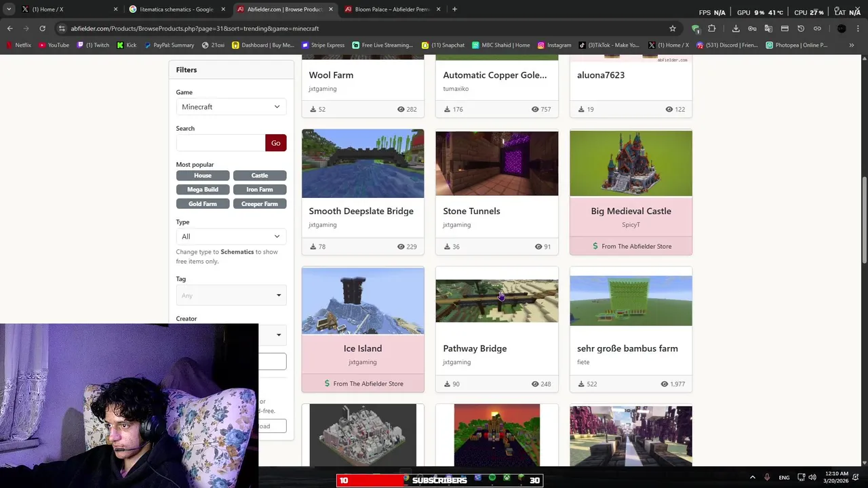Viewport: 868px width, 488px height.
Task: Open the Stone Tunnels thumbnail
Action: (x=496, y=163)
